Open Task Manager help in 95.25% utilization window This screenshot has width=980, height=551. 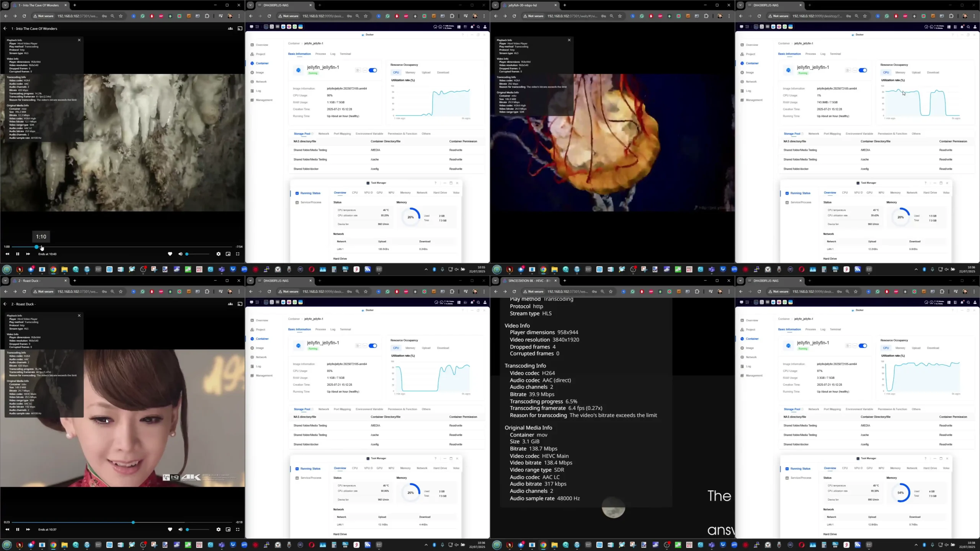pyautogui.click(x=435, y=183)
